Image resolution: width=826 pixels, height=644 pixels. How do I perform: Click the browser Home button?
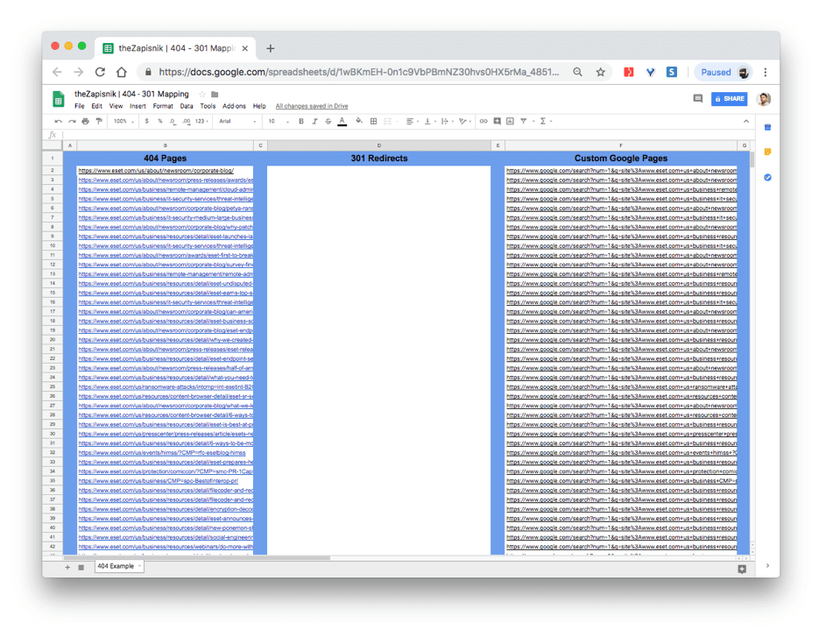[x=122, y=72]
